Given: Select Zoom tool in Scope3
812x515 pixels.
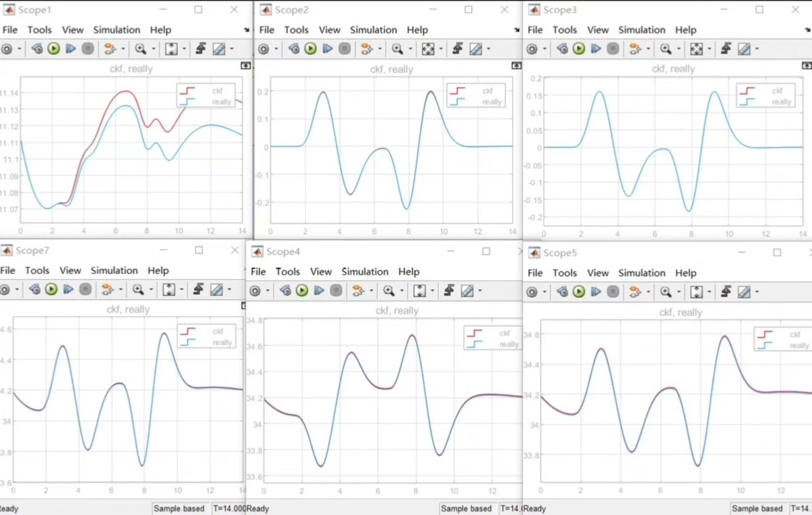Looking at the screenshot, I should point(666,49).
